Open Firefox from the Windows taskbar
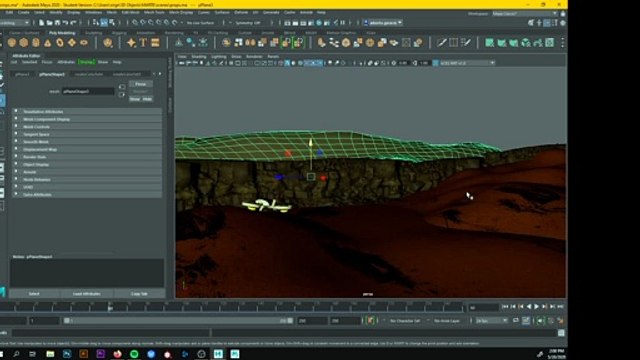 pyautogui.click(x=118, y=354)
